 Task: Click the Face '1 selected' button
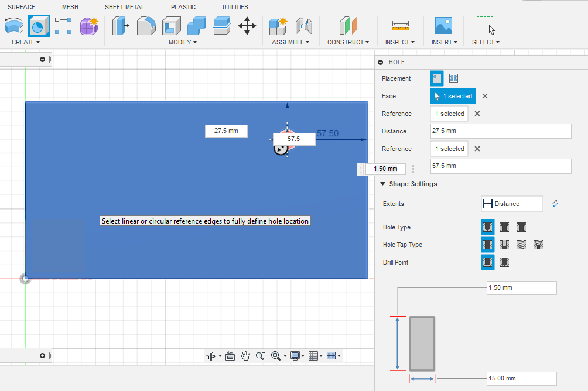[453, 96]
